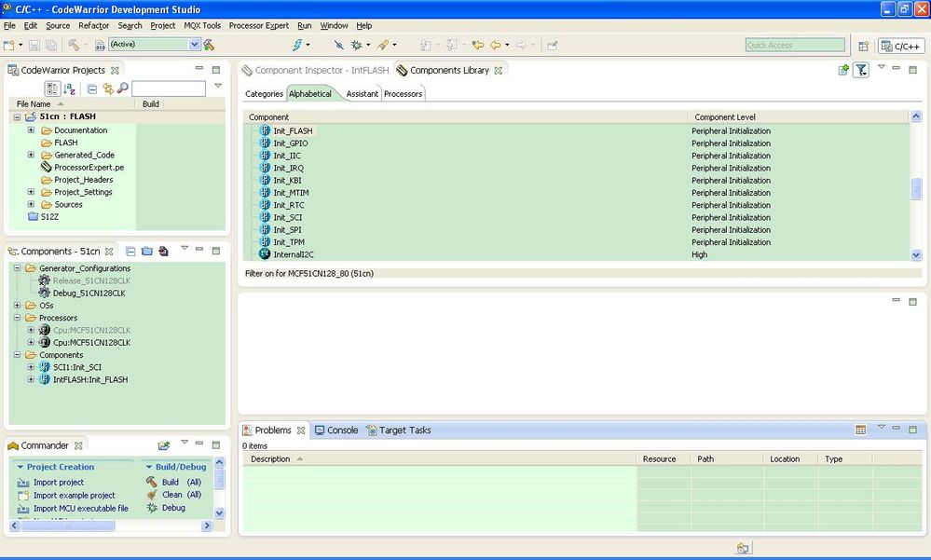Select SCI1:Init_SCI in Components tree
Screen dimensions: 931x560
click(77, 368)
